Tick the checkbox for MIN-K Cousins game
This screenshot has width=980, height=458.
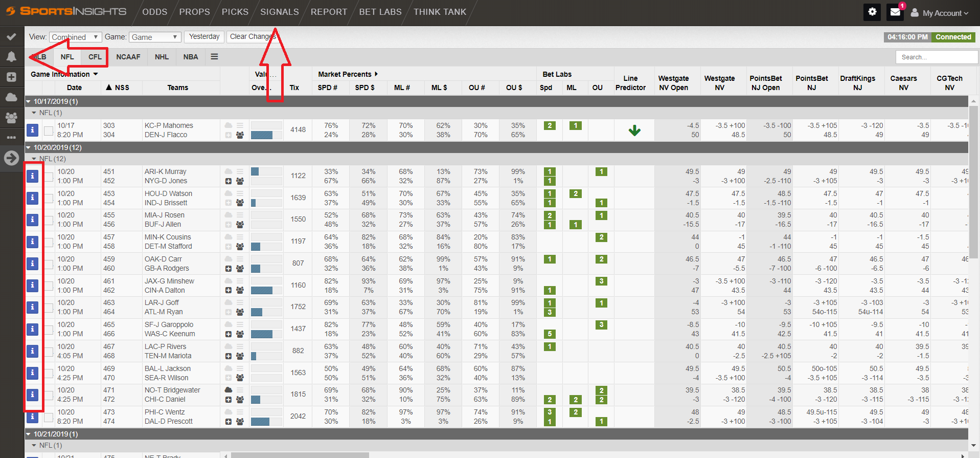click(x=49, y=242)
